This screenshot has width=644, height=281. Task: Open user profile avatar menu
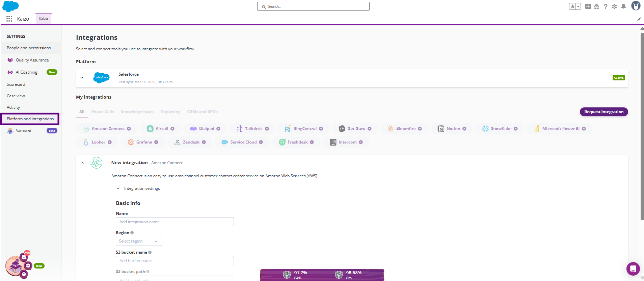coord(636,6)
